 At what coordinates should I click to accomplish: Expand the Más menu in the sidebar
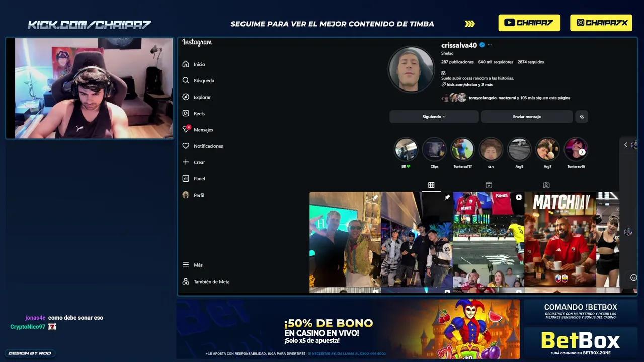click(193, 265)
